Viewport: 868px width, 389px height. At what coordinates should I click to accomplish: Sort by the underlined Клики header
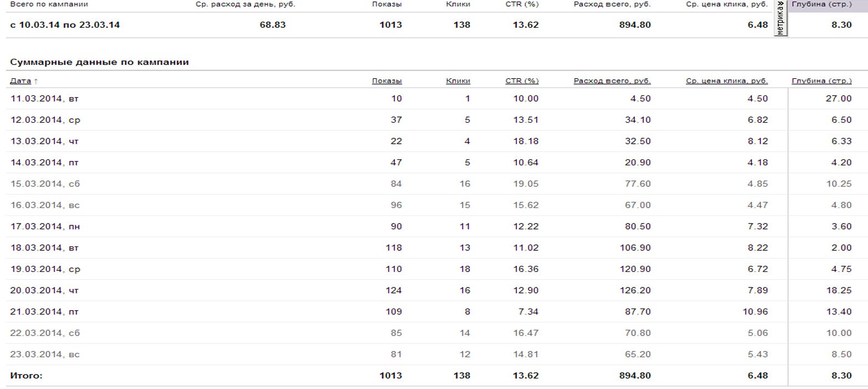tap(458, 81)
